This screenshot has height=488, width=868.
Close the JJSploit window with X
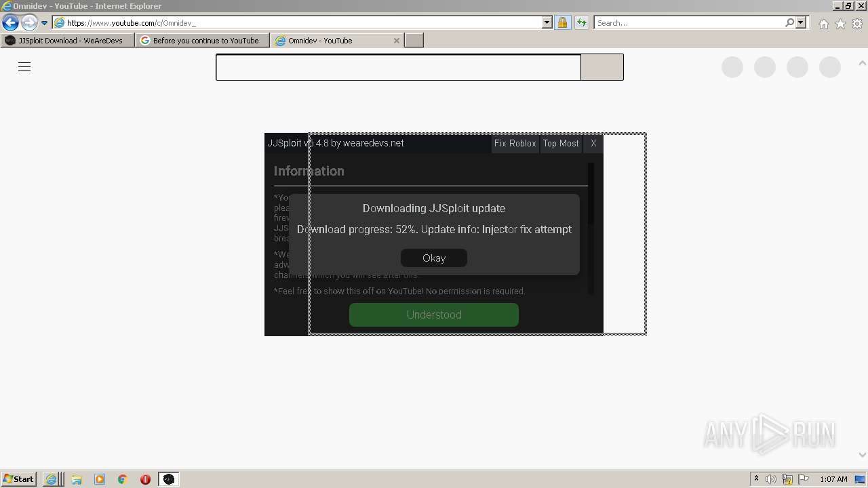tap(593, 143)
